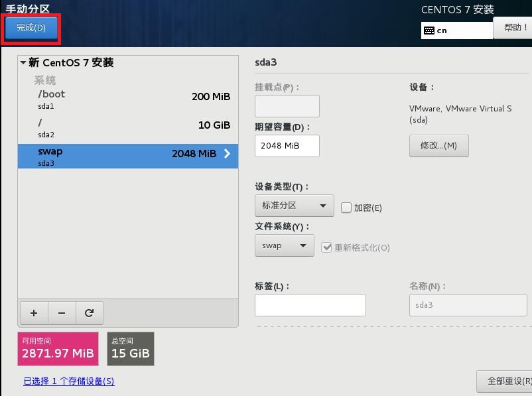The height and width of the screenshot is (396, 532).
Task: Click the mount point 挂载点 input field
Action: point(287,106)
